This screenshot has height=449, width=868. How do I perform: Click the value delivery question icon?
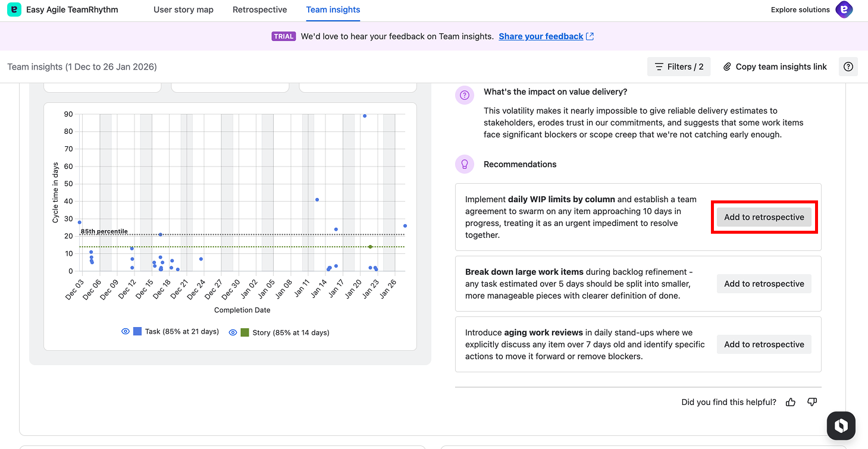(465, 95)
